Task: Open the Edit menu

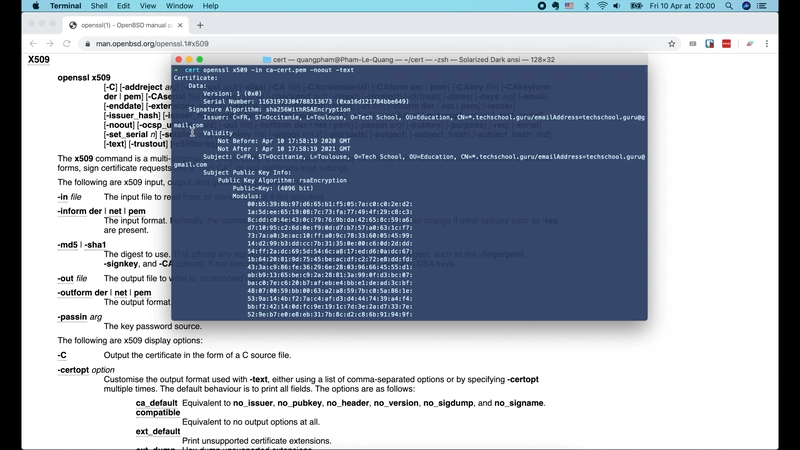Action: click(x=130, y=6)
